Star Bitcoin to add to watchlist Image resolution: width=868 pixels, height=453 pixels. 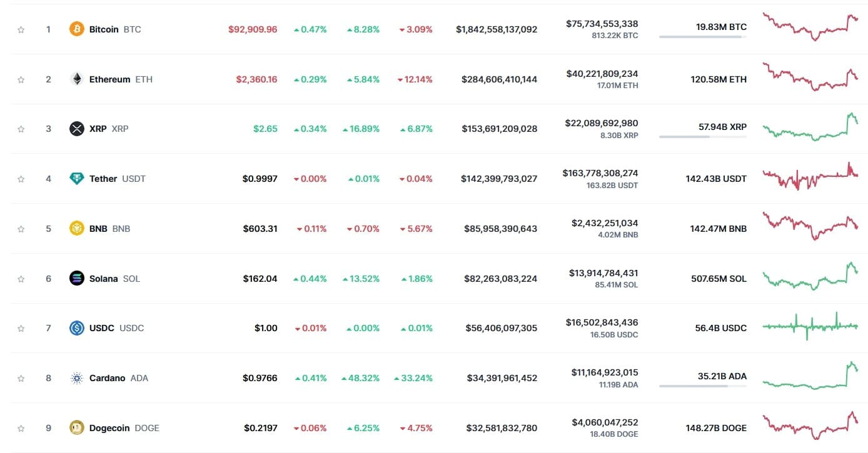(x=21, y=29)
